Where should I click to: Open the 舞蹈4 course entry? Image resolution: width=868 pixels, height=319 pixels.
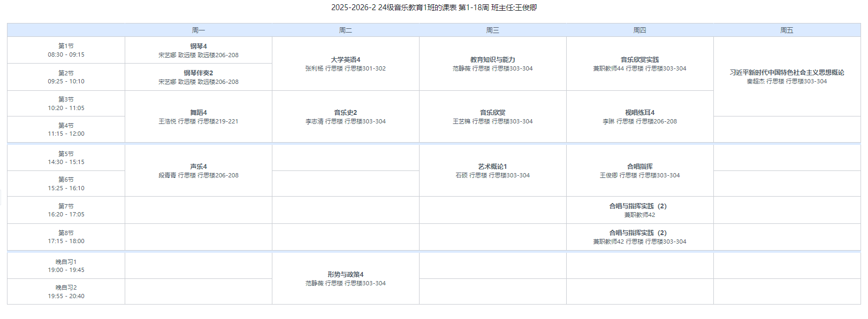pyautogui.click(x=198, y=116)
